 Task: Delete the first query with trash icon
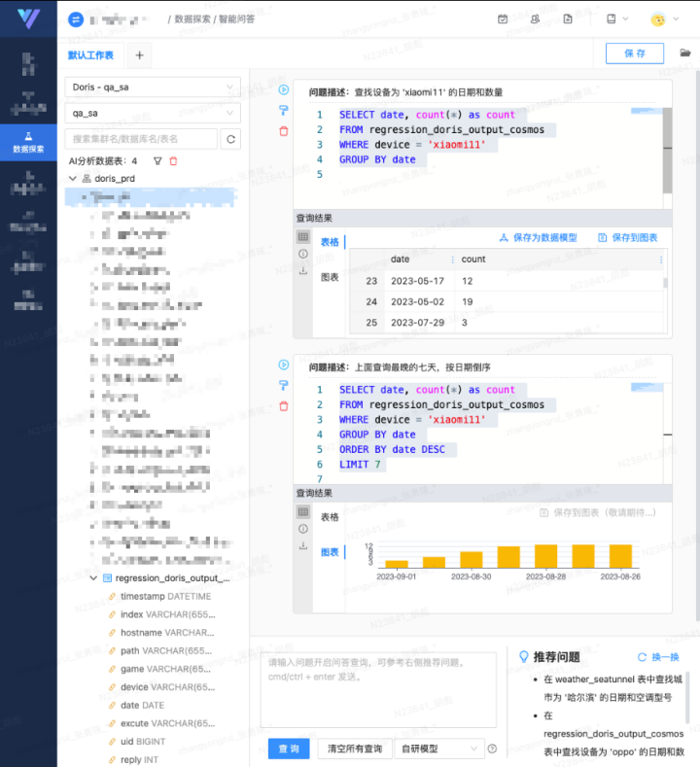(284, 131)
